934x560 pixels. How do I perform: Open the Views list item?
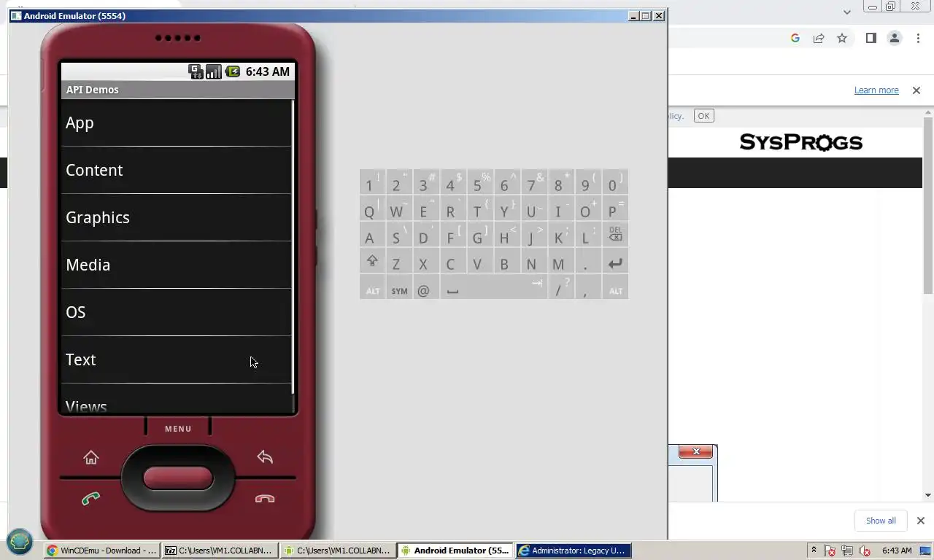(176, 399)
